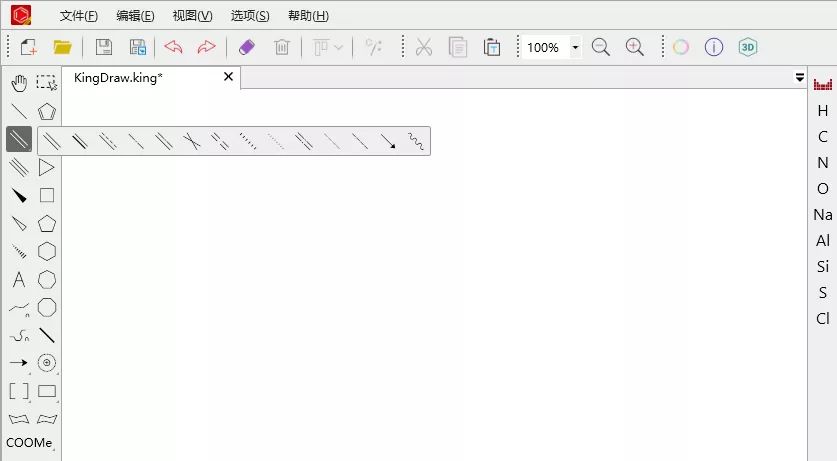
Task: Select the triple bond tool
Action: (19, 168)
